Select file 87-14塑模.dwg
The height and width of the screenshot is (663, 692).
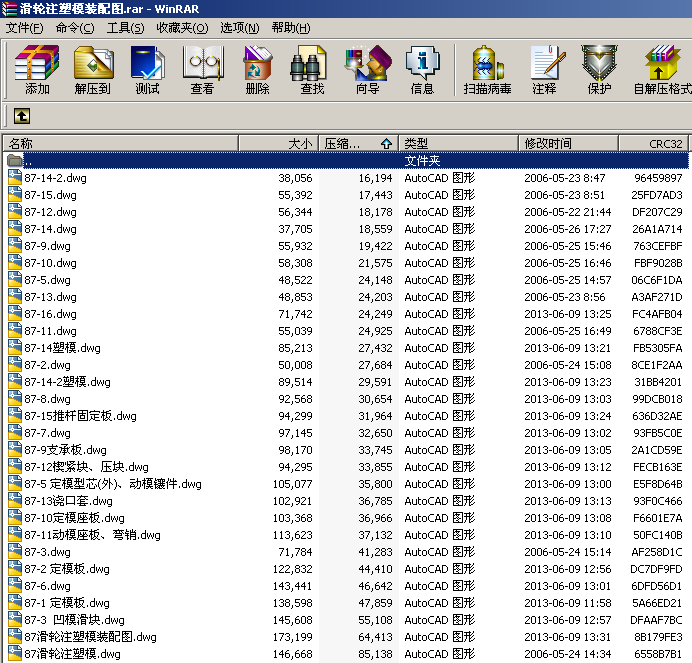click(62, 348)
